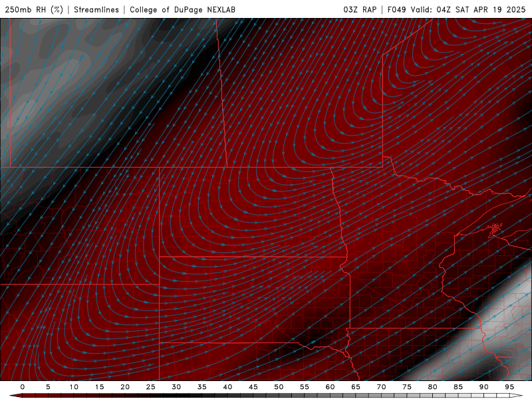532x399 pixels.
Task: Click the 'College of DuPage NEXLAB' text
Action: (x=182, y=9)
